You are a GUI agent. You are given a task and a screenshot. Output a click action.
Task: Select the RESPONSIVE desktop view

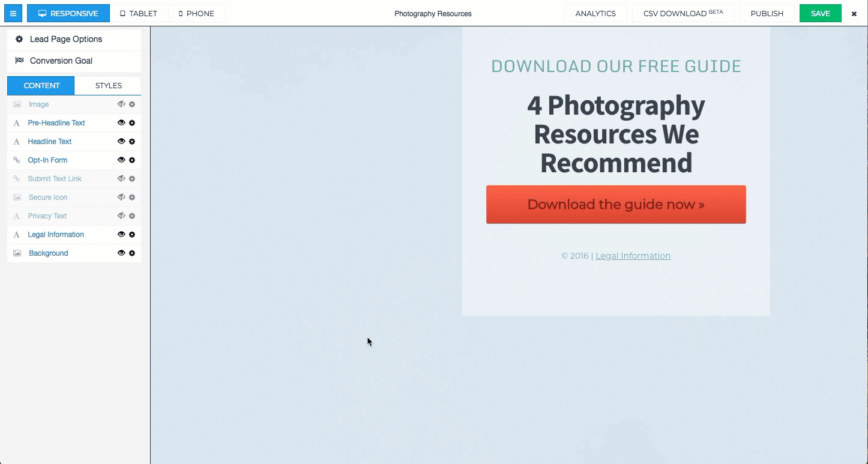click(x=68, y=13)
